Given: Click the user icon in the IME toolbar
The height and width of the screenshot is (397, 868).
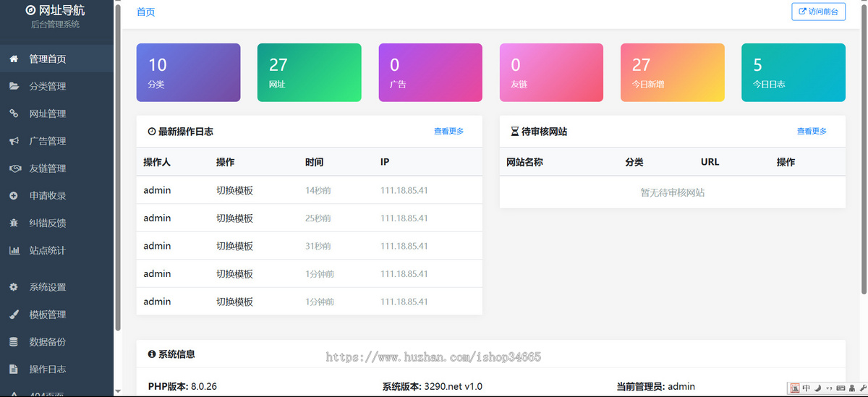Looking at the screenshot, I should point(851,388).
